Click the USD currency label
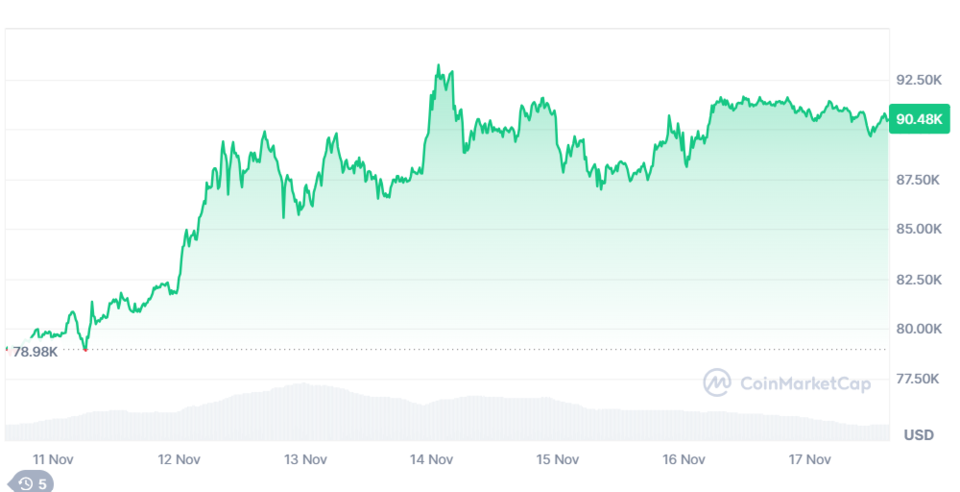 click(x=918, y=435)
